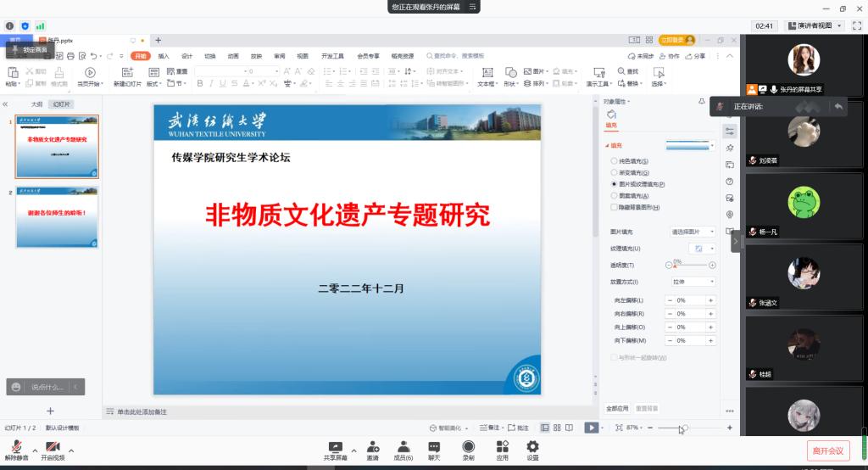Screen dimensions: 868x470
Task: Select the 渐变填充 radio option
Action: (615, 172)
